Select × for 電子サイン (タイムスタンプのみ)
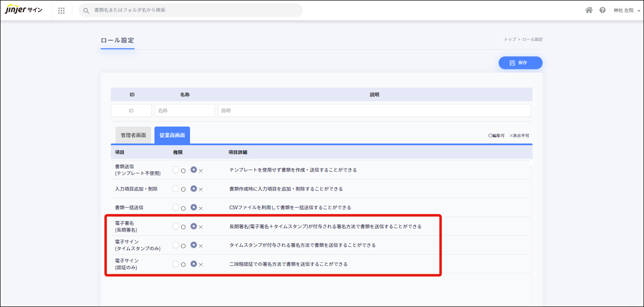The image size is (644, 307). (x=194, y=245)
